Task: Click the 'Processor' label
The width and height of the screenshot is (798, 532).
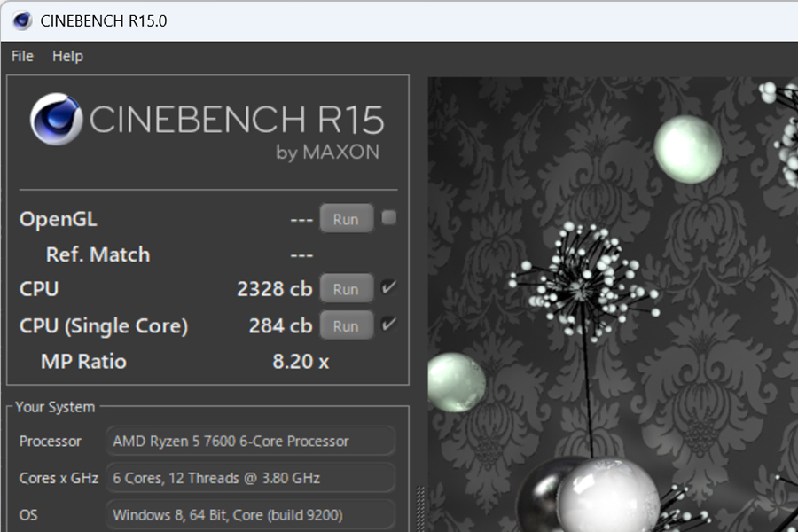Action: point(50,442)
